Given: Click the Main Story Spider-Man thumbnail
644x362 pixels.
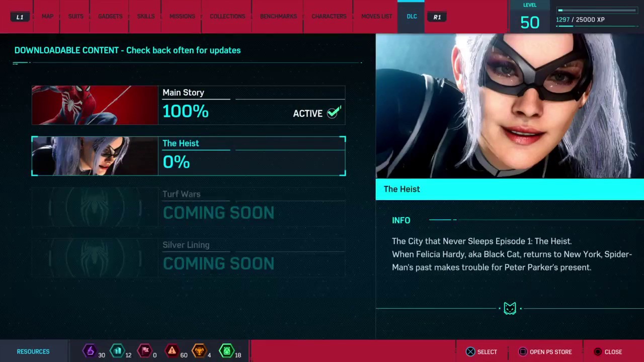Looking at the screenshot, I should click(95, 105).
